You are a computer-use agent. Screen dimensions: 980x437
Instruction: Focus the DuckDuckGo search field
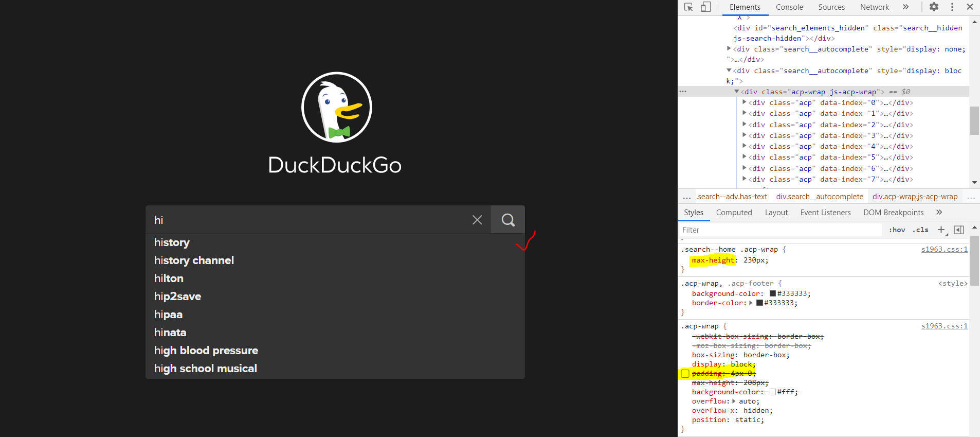click(x=308, y=220)
